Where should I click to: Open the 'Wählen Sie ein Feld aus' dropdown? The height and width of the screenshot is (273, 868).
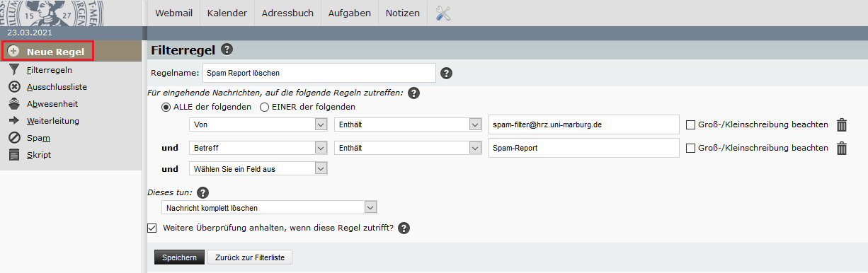pyautogui.click(x=258, y=168)
